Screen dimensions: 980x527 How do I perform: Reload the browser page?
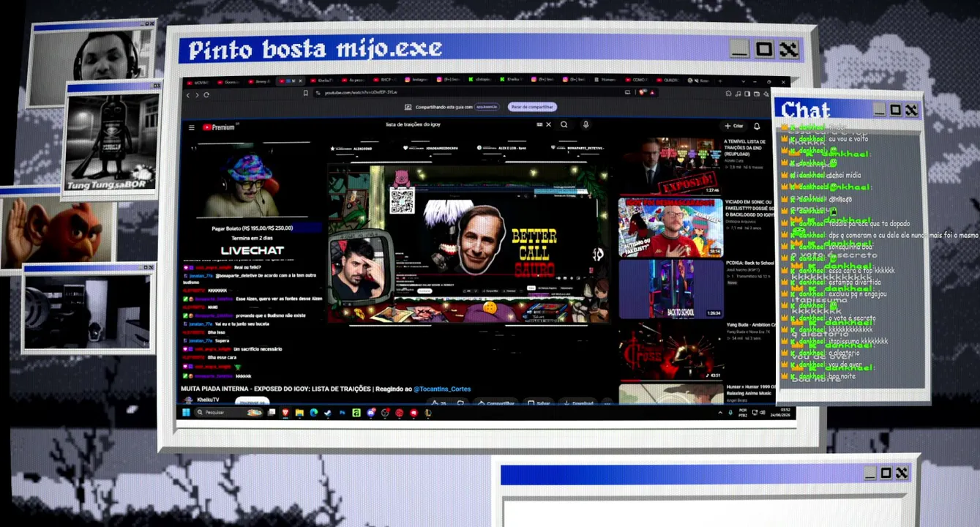point(206,94)
